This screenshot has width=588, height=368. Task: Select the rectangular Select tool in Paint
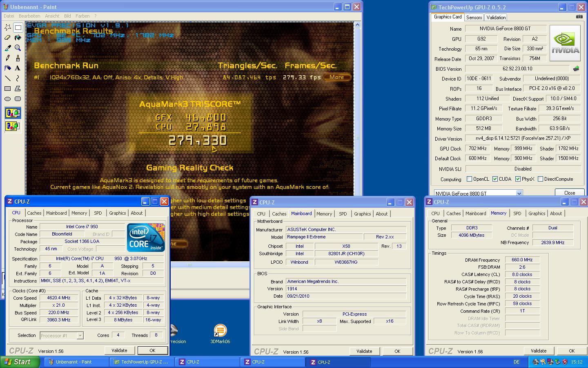18,27
